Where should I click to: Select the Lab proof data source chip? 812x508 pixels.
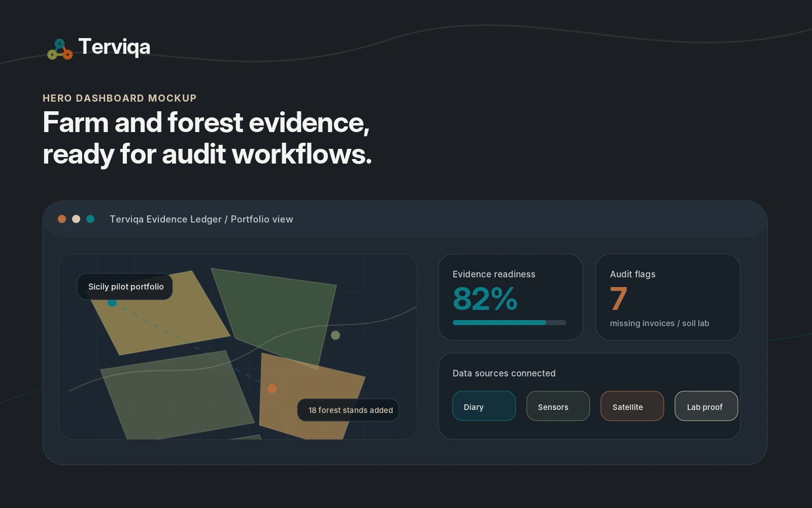point(706,406)
